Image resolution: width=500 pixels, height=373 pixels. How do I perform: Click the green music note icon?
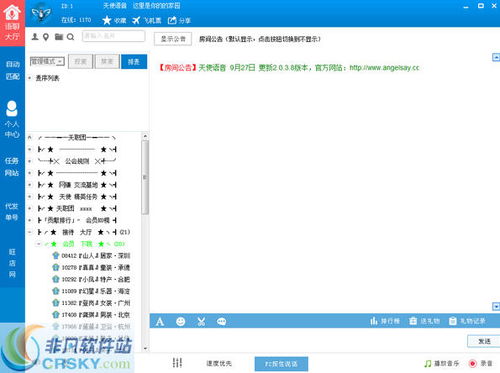pos(428,363)
